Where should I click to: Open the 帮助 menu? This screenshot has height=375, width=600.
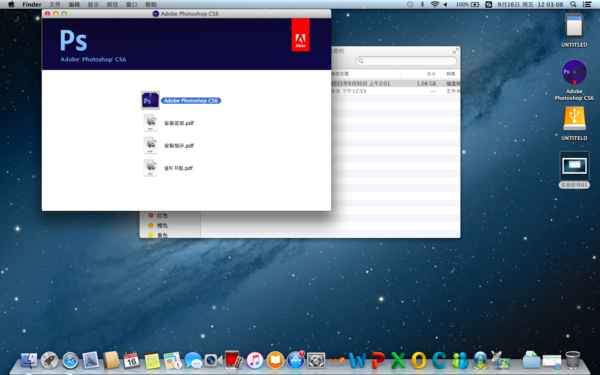[x=151, y=5]
